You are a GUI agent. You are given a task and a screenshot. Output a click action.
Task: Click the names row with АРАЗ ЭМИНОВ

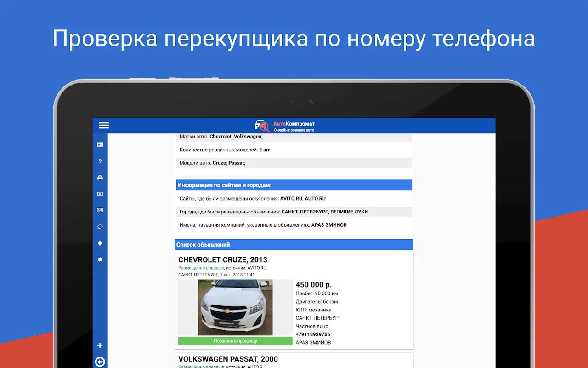[294, 225]
